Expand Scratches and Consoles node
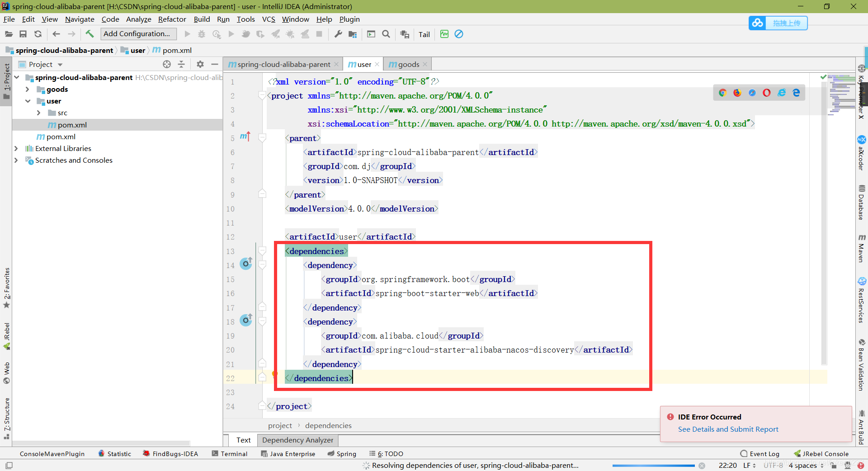Screen dimensions: 868x471 pyautogui.click(x=17, y=160)
